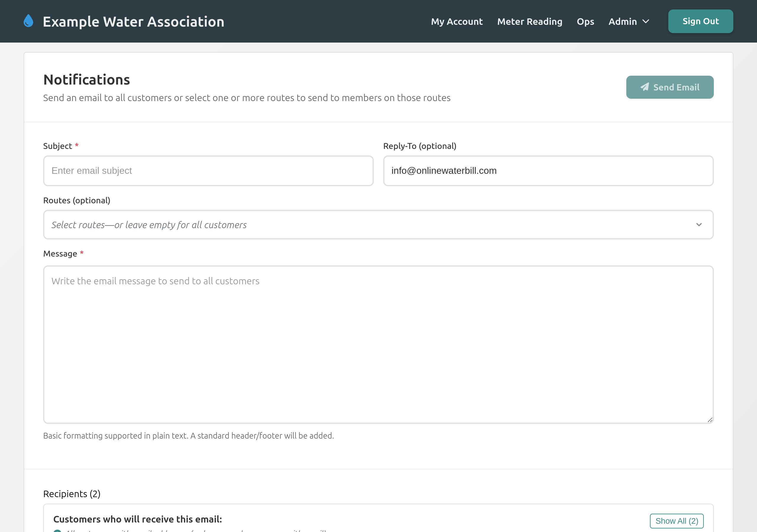The width and height of the screenshot is (757, 532).
Task: Go to My Account page
Action: click(x=457, y=21)
